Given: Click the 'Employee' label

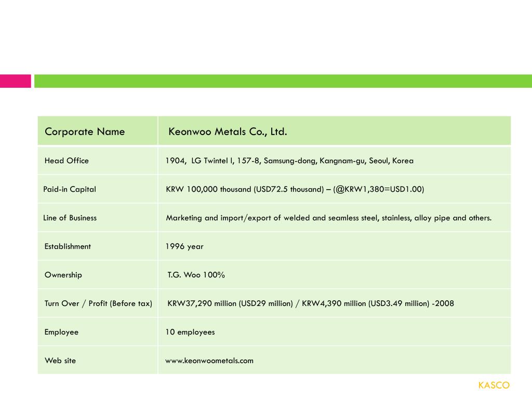Looking at the screenshot, I should [61, 332].
